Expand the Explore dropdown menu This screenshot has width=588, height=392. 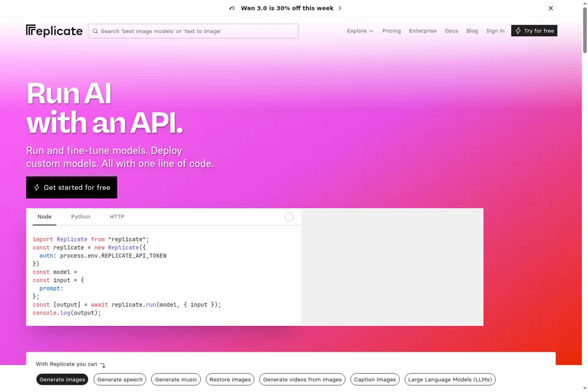tap(360, 31)
